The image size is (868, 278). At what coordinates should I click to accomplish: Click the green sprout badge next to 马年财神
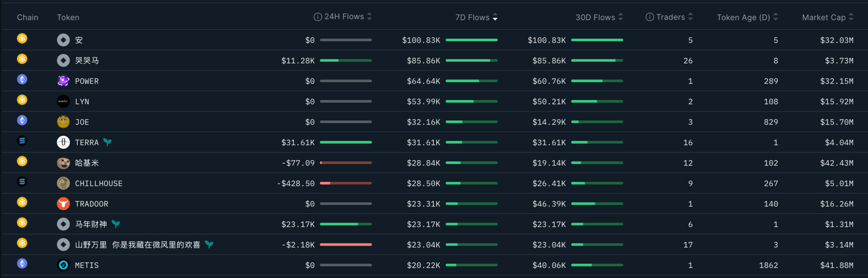click(x=116, y=224)
